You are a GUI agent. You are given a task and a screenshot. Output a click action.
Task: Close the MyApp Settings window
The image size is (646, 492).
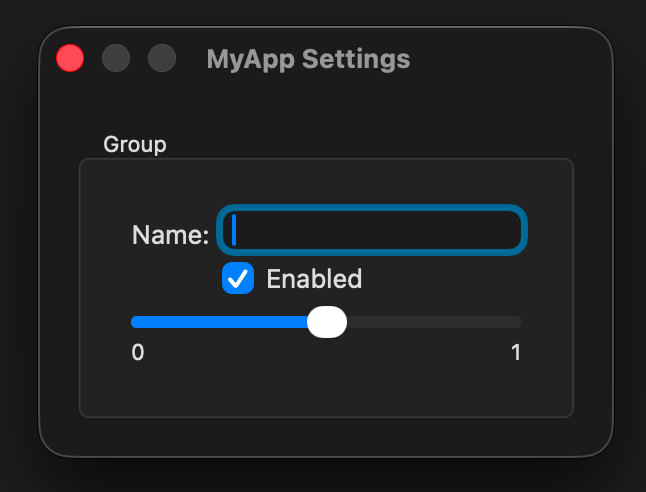tap(70, 58)
